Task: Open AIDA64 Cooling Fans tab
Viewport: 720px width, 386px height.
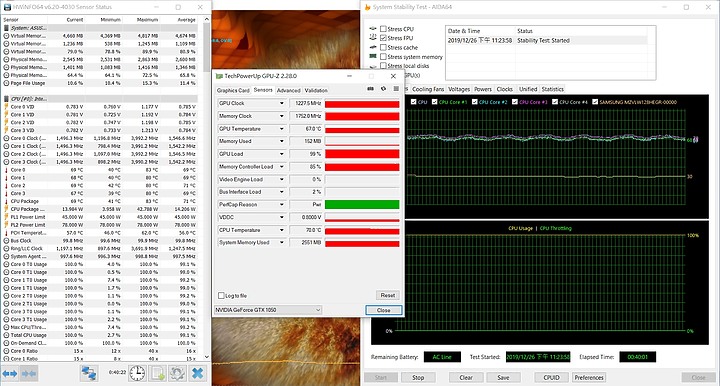Action: pyautogui.click(x=428, y=89)
